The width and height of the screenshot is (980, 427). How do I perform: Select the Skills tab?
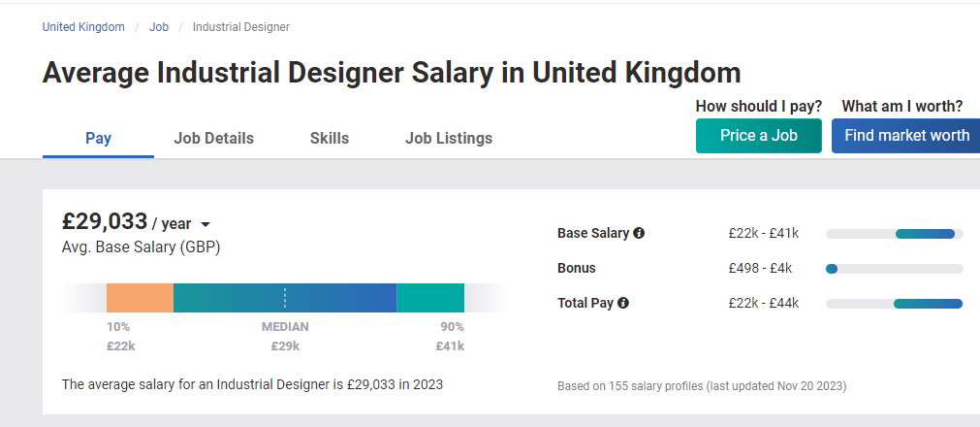coord(330,139)
